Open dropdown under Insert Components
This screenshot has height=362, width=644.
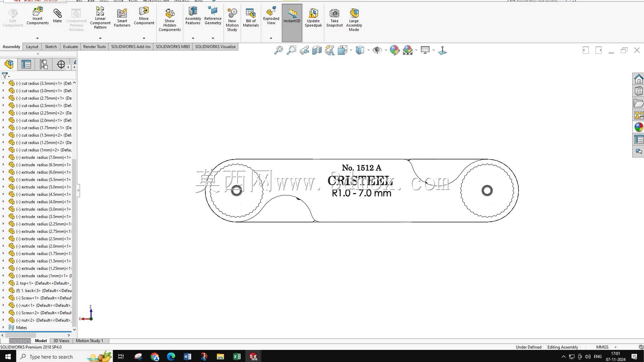37,38
